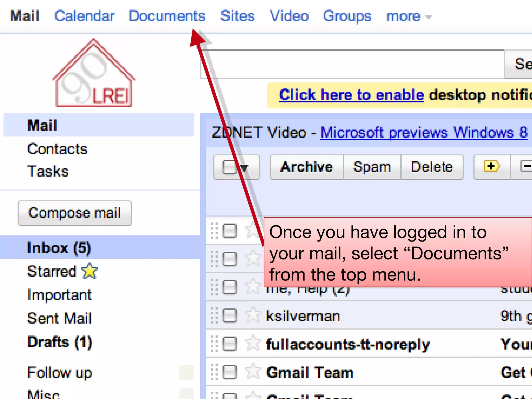Click the Archive button
The image size is (532, 399).
(x=306, y=167)
